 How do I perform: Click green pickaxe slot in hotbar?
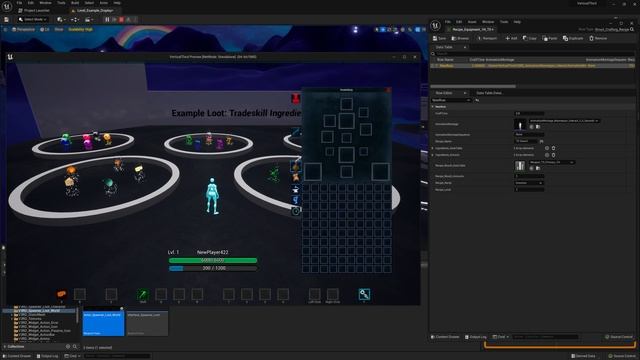click(x=143, y=294)
